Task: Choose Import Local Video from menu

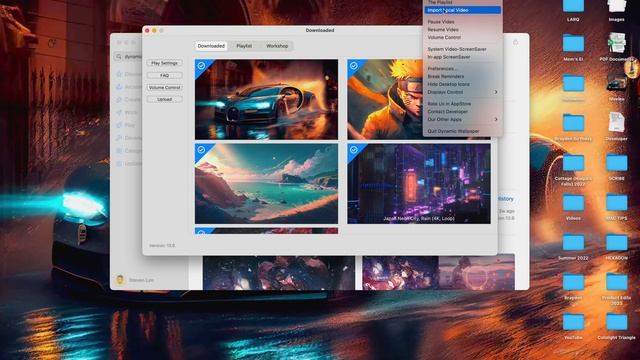Action: (462, 10)
